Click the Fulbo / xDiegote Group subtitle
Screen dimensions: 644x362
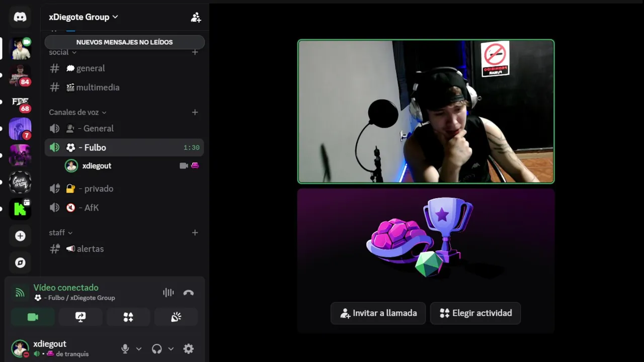[74, 298]
